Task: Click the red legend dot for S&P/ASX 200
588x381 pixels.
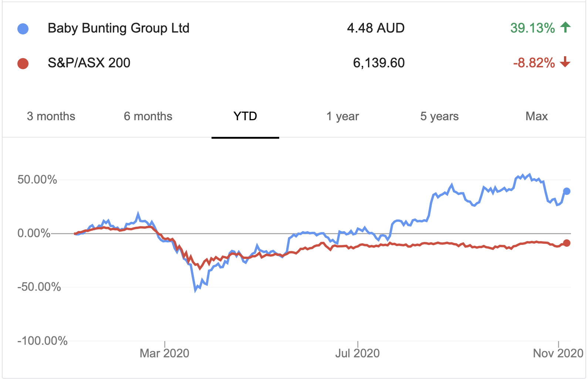Action: (x=23, y=64)
